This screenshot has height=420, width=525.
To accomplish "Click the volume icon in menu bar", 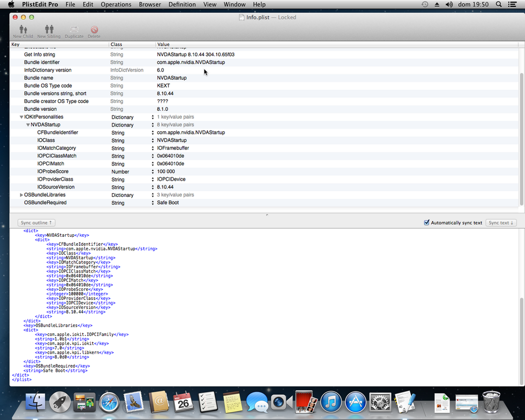I will tap(449, 4).
